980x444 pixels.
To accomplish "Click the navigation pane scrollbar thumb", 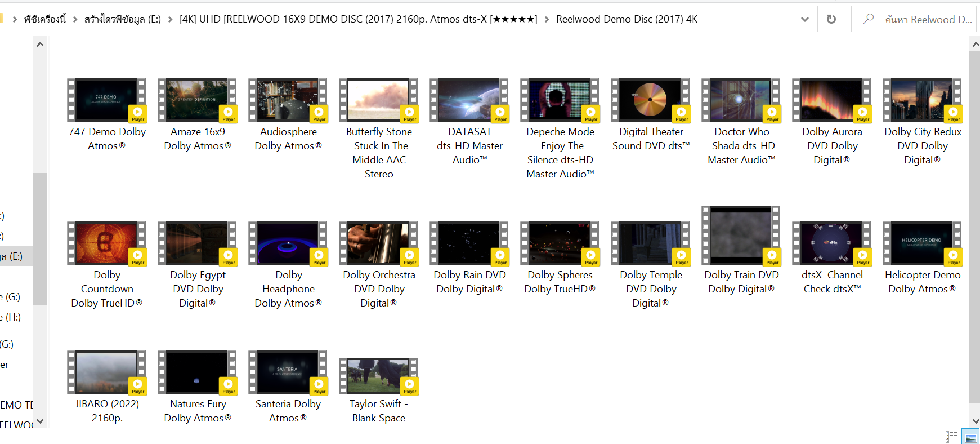I will tap(40, 239).
